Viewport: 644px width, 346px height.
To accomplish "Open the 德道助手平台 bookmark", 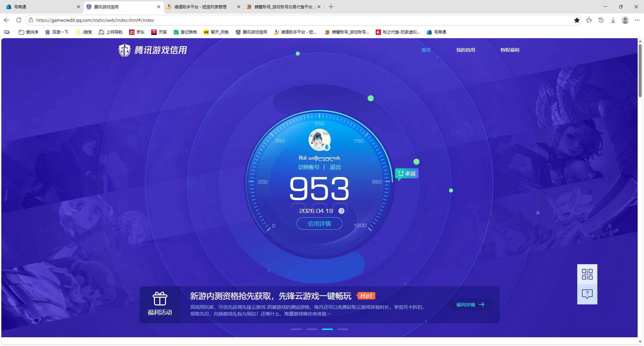I will pos(295,32).
